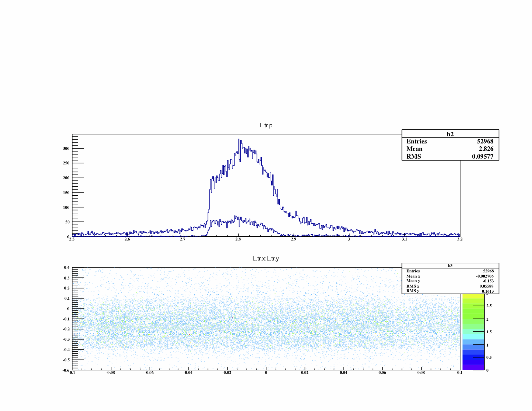
Task: Select the RMS value 0.09577
Action: [x=483, y=157]
